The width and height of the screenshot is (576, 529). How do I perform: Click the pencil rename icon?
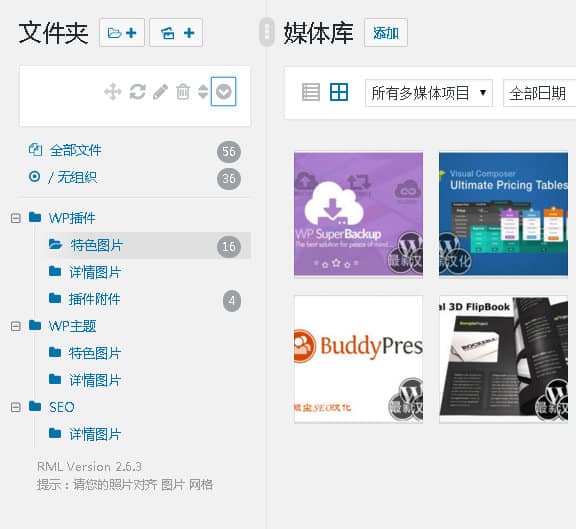pos(161,92)
